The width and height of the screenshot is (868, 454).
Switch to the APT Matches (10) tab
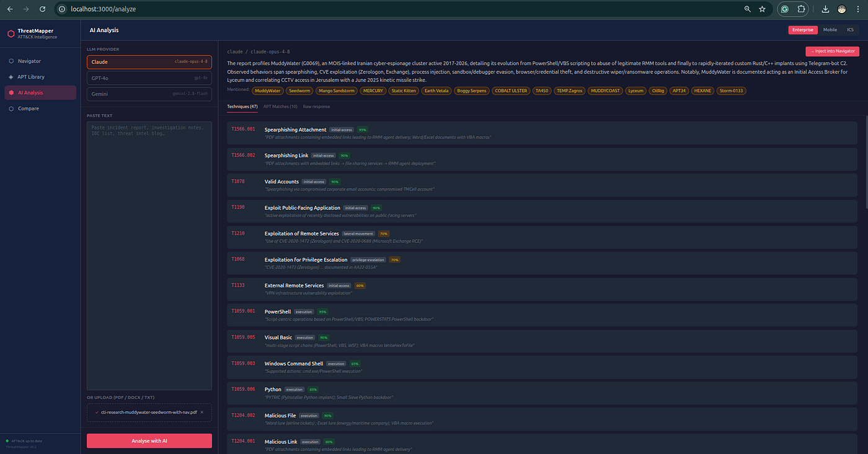coord(280,107)
